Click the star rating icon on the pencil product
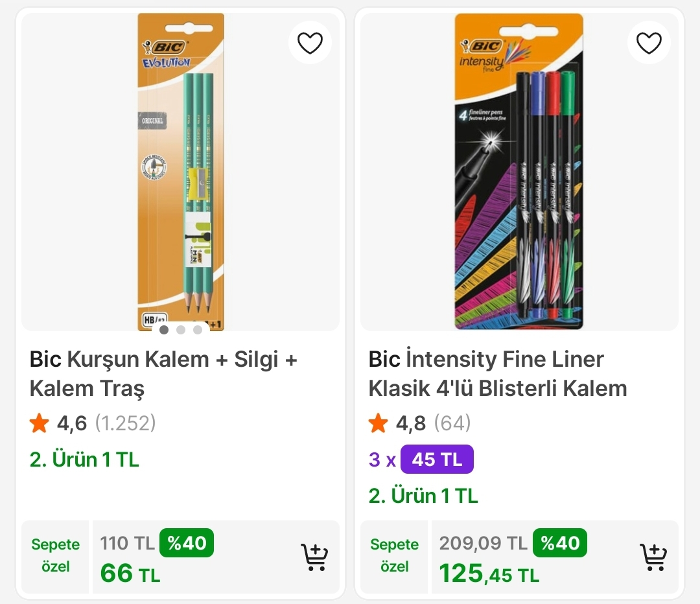The height and width of the screenshot is (604, 700). [x=39, y=423]
